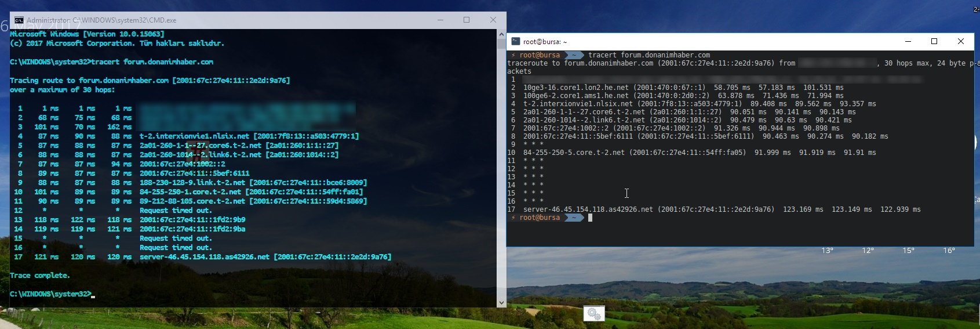The height and width of the screenshot is (329, 980).
Task: Click the CMD vertical scrollbar thumb
Action: (501, 44)
